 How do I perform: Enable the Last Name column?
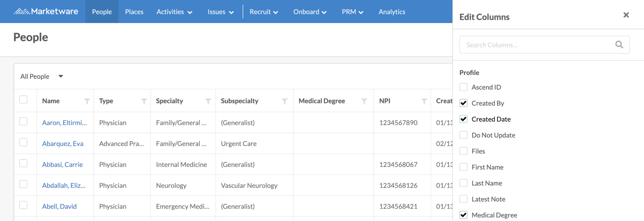(464, 183)
